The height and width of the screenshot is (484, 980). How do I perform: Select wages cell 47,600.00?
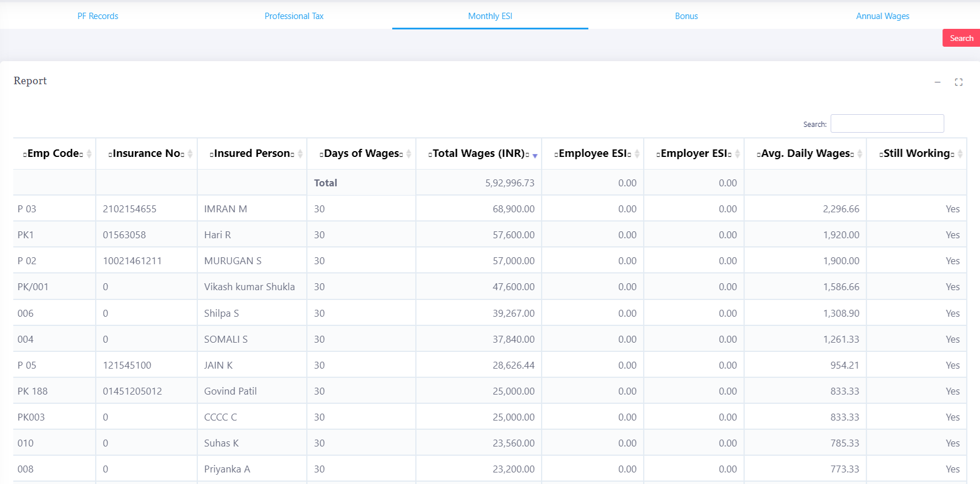[513, 287]
